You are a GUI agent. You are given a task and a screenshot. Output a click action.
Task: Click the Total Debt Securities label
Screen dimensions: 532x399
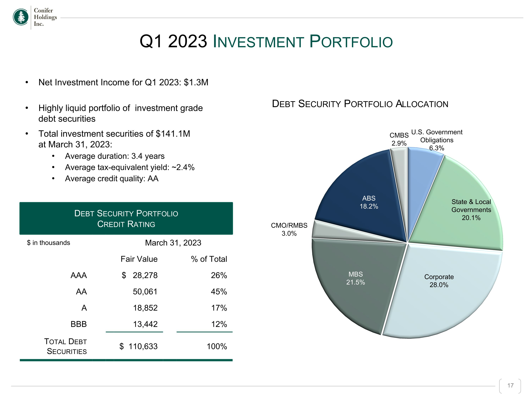[x=65, y=346]
